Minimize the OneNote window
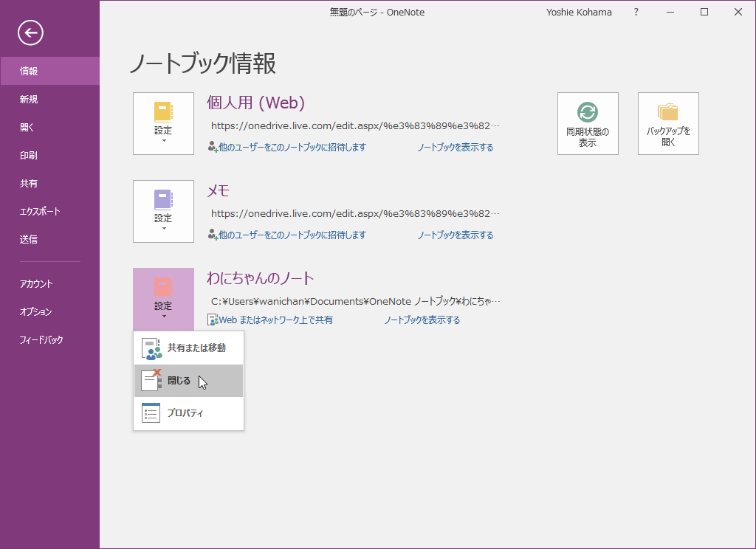 [670, 13]
